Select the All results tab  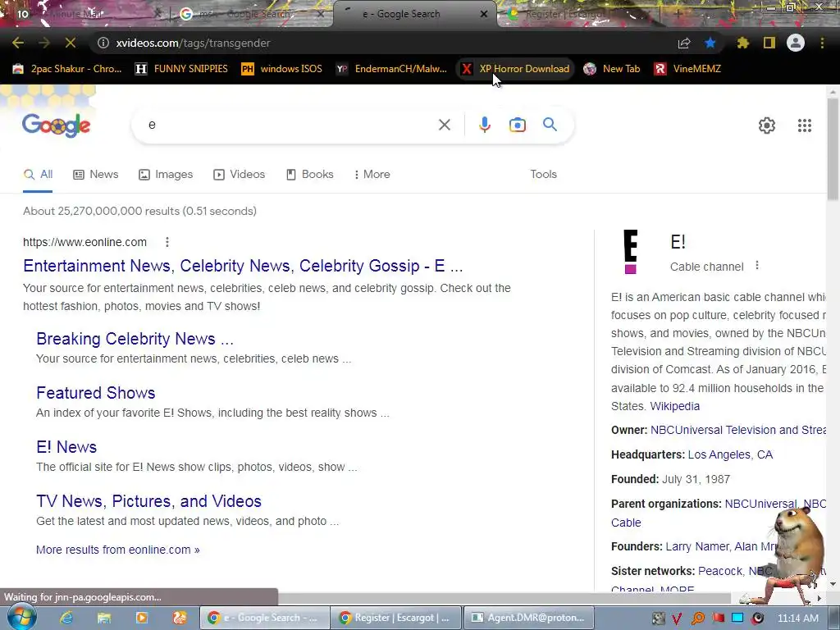(x=38, y=174)
